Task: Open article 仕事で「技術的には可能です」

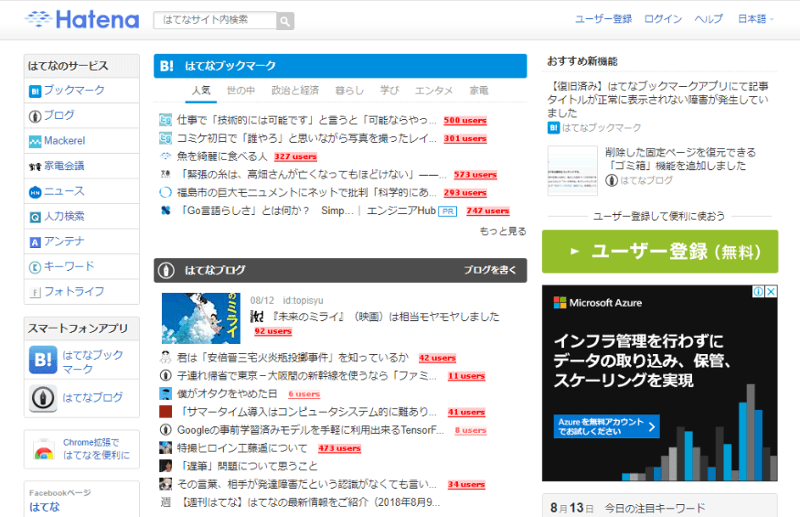Action: pos(306,120)
